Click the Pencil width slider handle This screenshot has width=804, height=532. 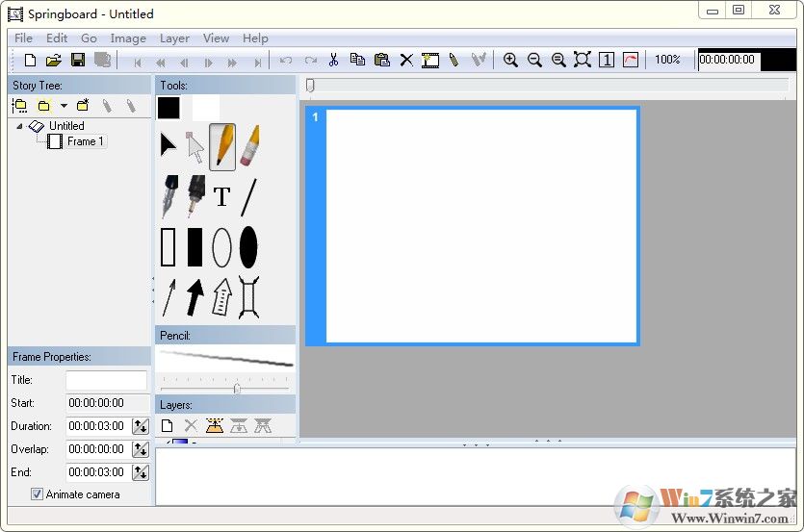pyautogui.click(x=237, y=389)
